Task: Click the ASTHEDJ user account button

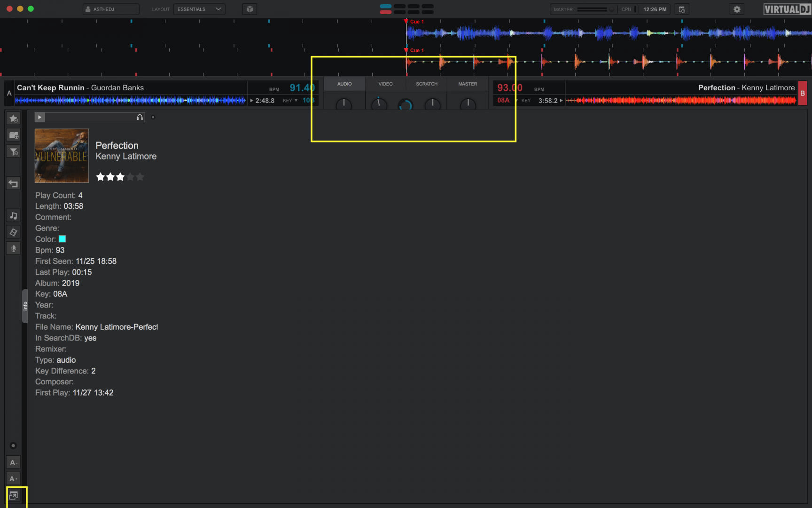Action: [111, 9]
